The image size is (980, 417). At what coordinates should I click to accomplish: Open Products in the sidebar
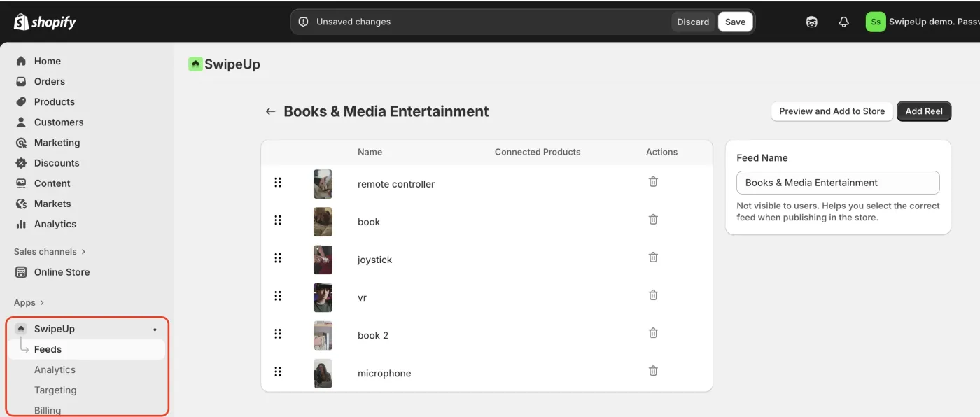click(x=54, y=101)
